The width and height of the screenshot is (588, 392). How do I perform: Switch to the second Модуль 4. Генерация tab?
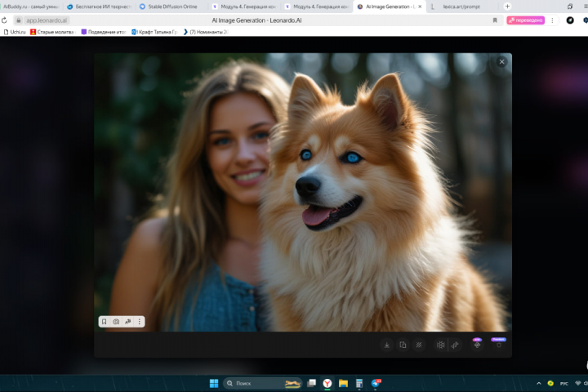tap(317, 7)
